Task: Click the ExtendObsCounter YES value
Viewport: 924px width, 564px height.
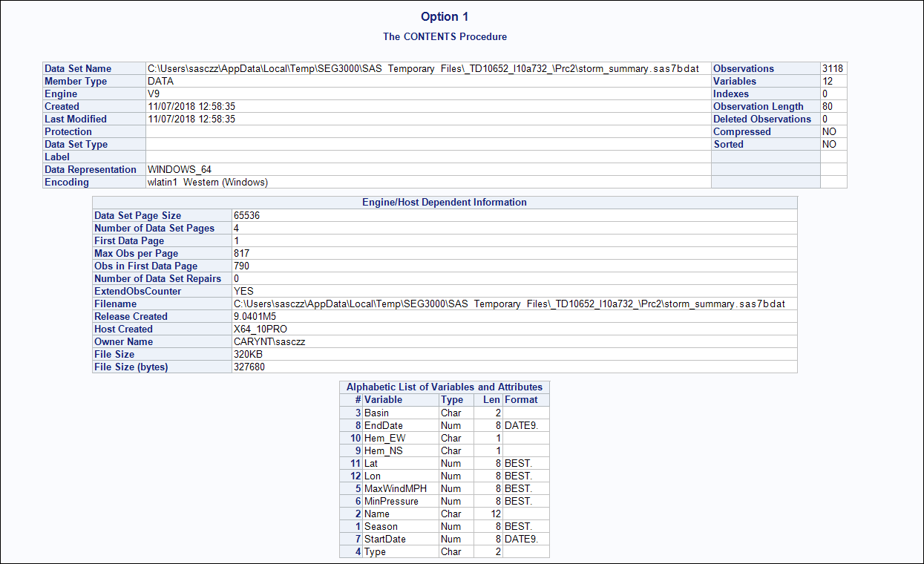Action: [x=252, y=291]
